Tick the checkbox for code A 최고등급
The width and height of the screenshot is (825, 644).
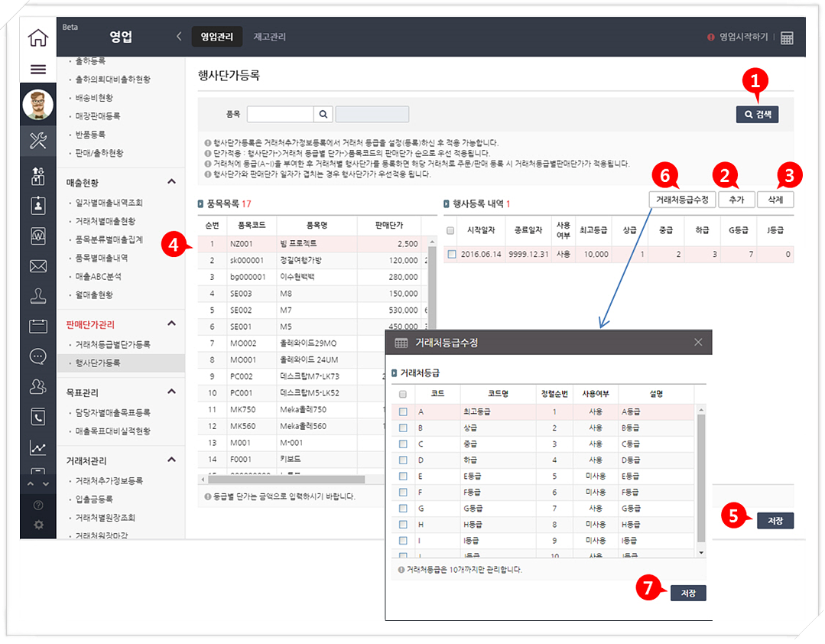click(x=403, y=411)
